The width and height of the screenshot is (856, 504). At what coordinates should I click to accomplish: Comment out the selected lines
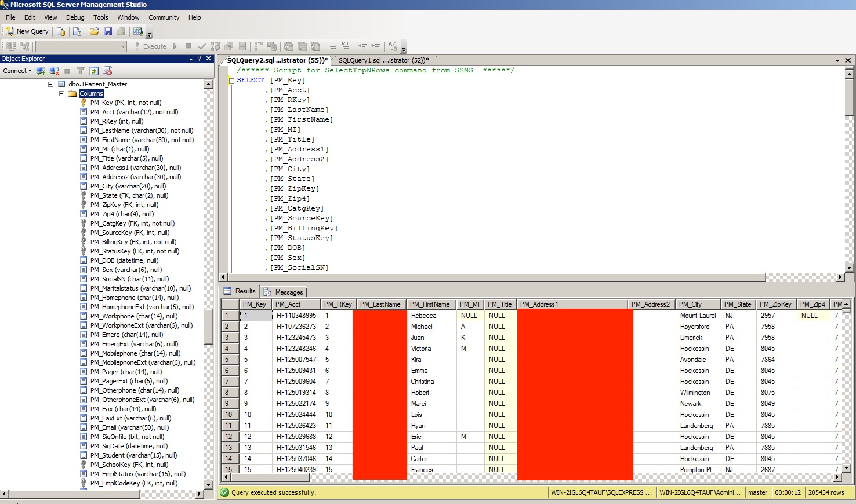pos(332,46)
